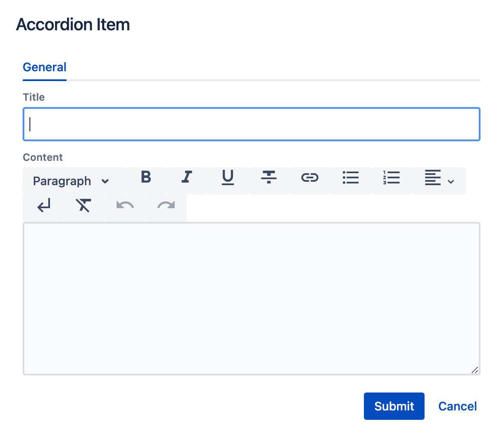Focus the Title input field
504x442 pixels.
tap(251, 124)
